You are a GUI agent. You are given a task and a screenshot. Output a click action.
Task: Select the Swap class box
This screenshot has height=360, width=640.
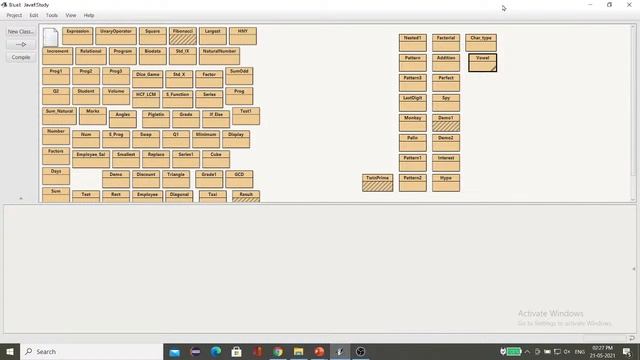(x=146, y=139)
